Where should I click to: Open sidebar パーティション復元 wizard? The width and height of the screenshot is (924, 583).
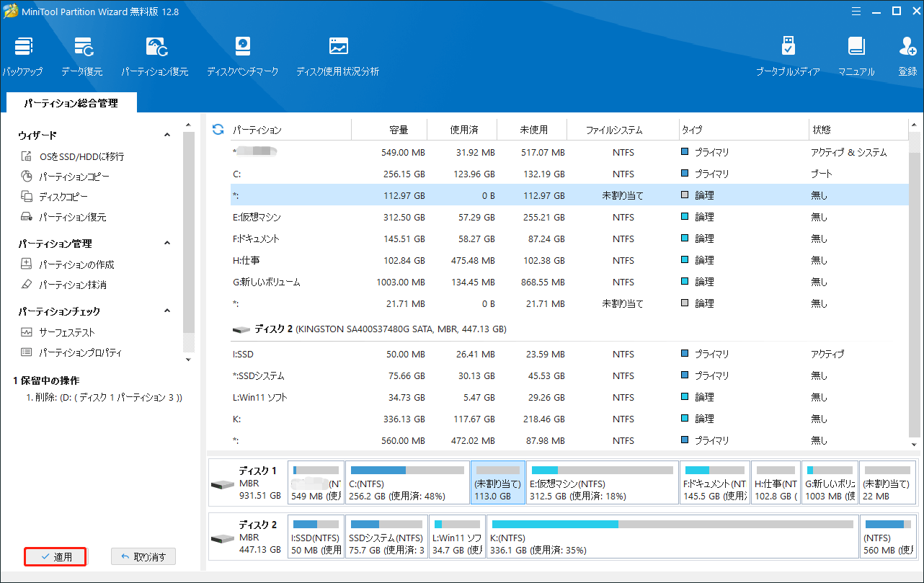63,217
